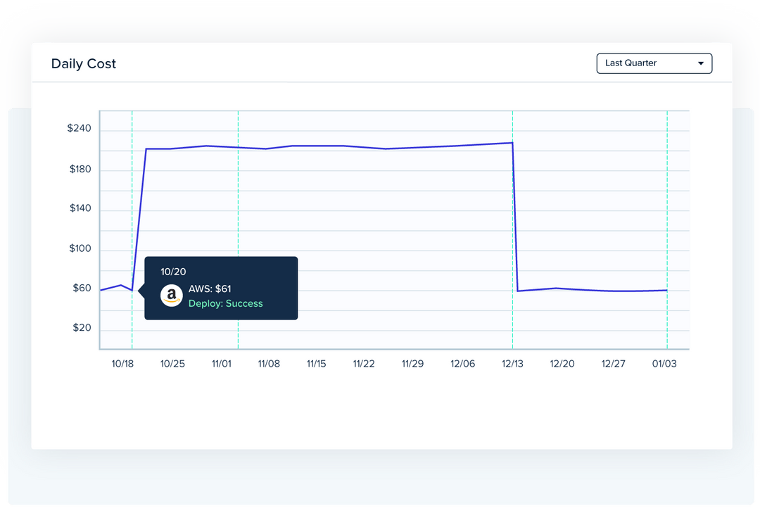Click the 12/06 axis label

point(462,364)
